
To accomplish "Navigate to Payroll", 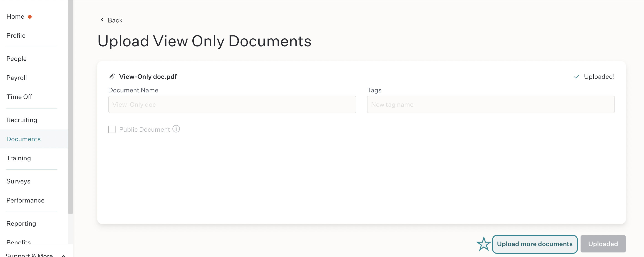I will point(17,78).
